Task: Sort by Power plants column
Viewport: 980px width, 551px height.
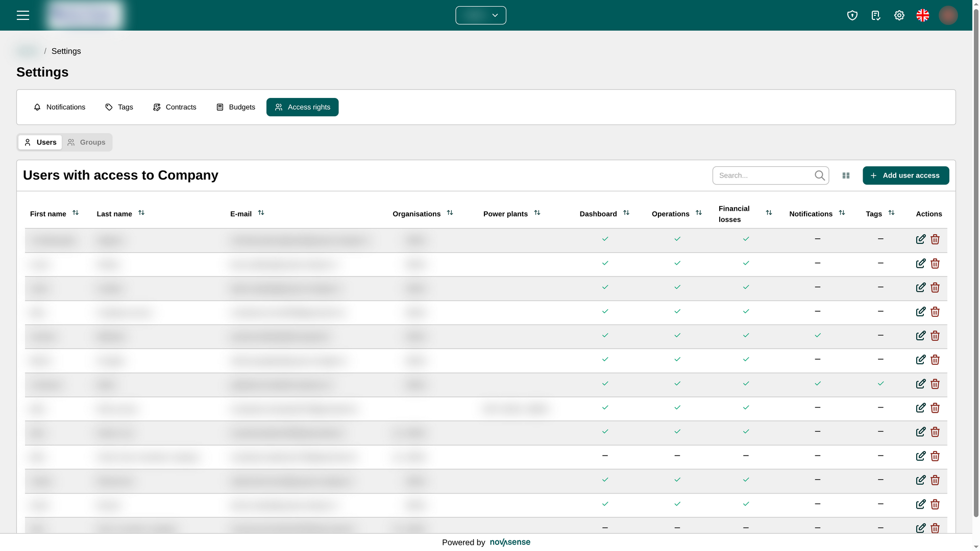Action: pyautogui.click(x=537, y=213)
